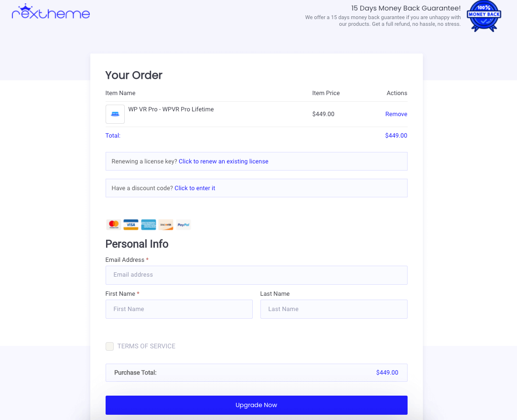This screenshot has height=420, width=517.
Task: Click the Discover card icon
Action: point(166,225)
